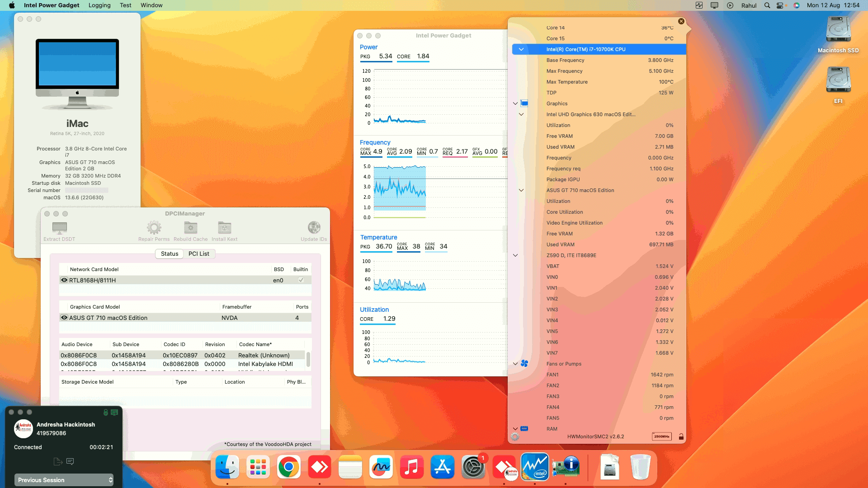Open Freeform app from the dock

(381, 467)
